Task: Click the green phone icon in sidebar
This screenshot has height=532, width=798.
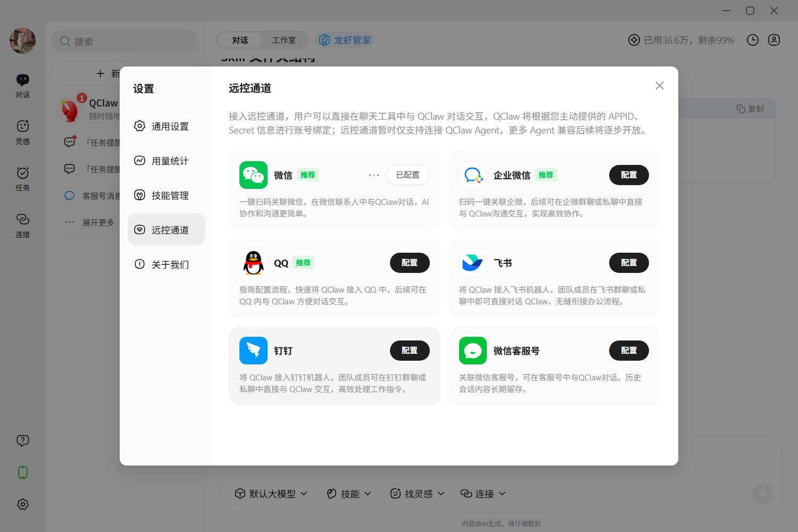Action: tap(23, 472)
